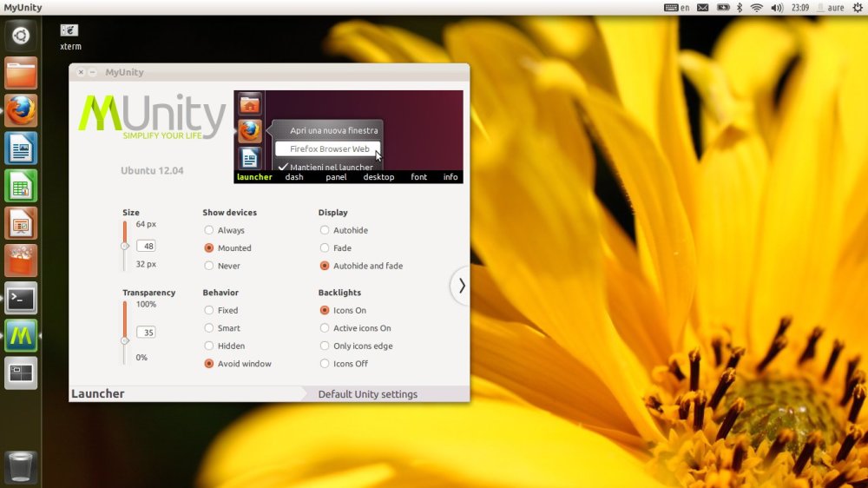The height and width of the screenshot is (488, 868).
Task: Open LibreOffice Calc from the launcher
Action: pyautogui.click(x=21, y=186)
